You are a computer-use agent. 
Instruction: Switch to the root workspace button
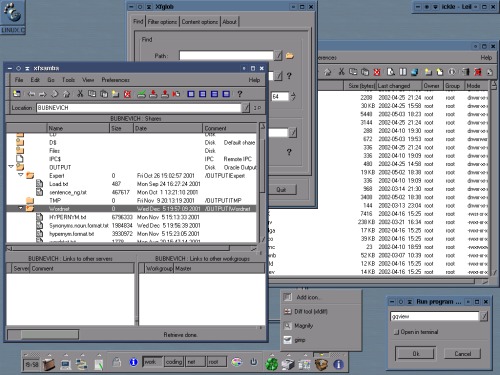click(217, 362)
